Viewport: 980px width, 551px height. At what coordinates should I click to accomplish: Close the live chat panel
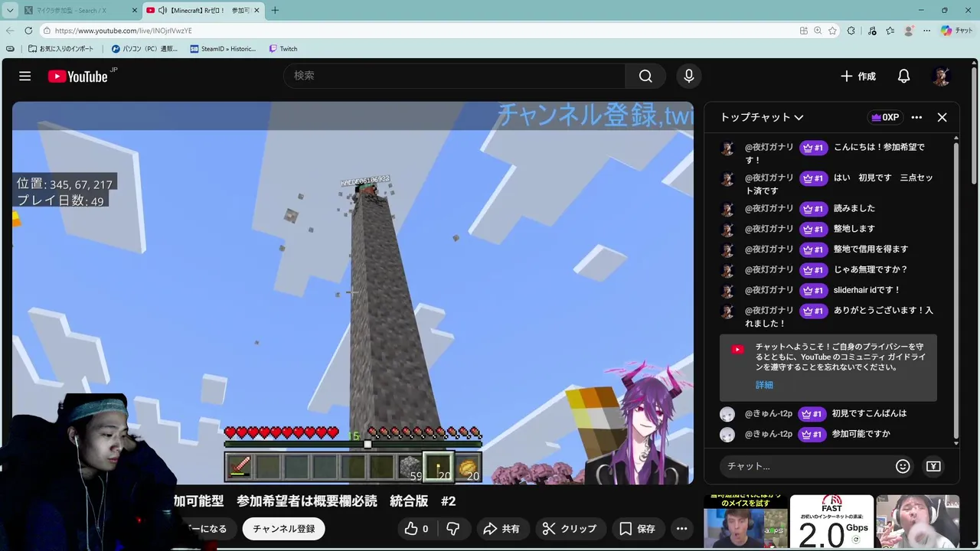942,117
